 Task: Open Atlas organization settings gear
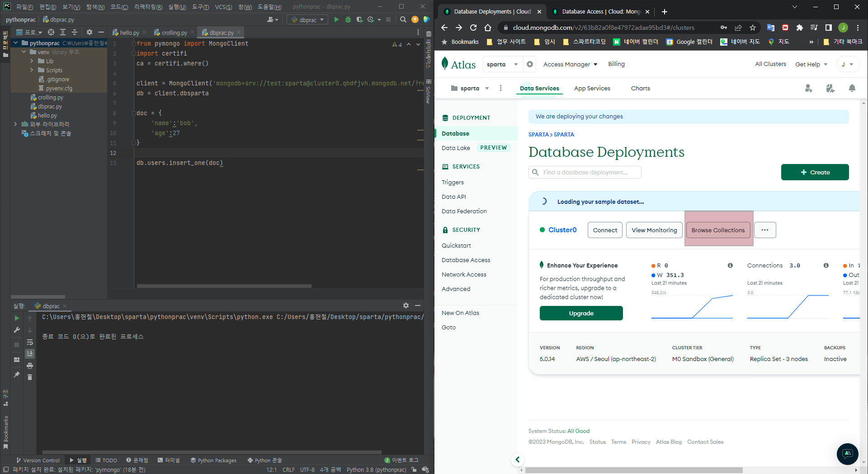tap(530, 64)
